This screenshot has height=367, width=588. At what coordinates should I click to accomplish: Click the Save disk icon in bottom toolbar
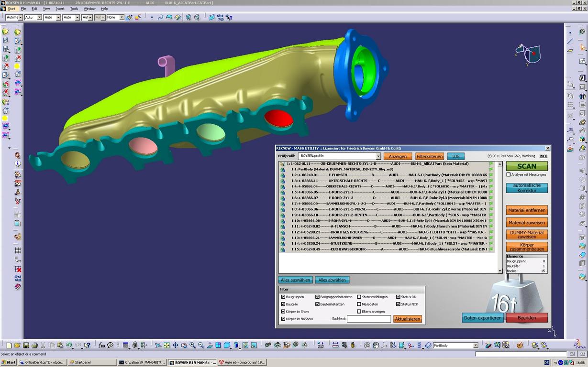pos(26,345)
